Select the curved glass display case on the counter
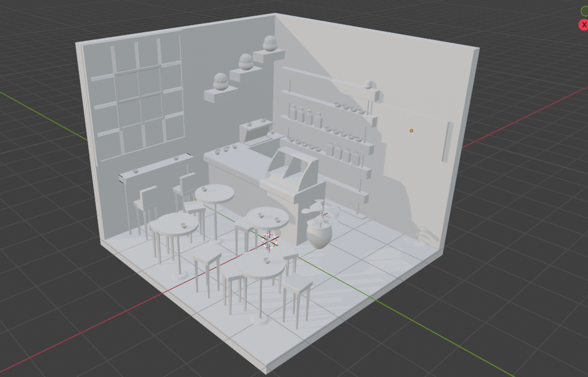 (293, 169)
